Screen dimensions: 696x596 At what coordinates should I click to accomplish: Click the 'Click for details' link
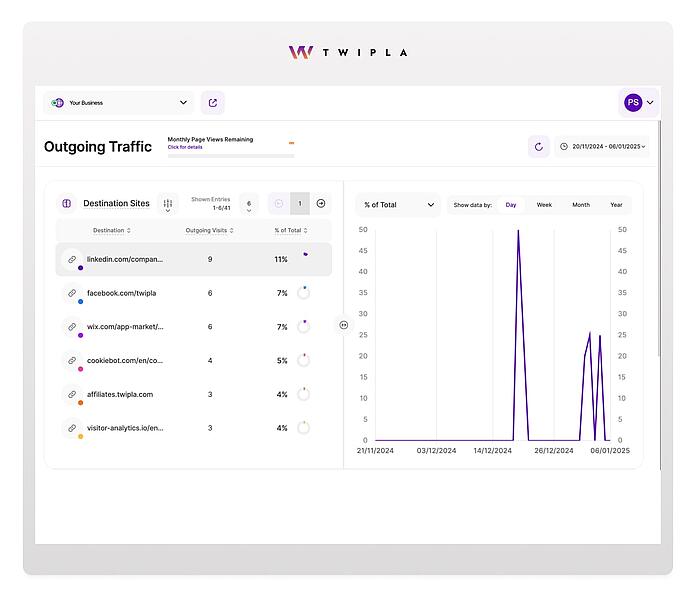(185, 147)
